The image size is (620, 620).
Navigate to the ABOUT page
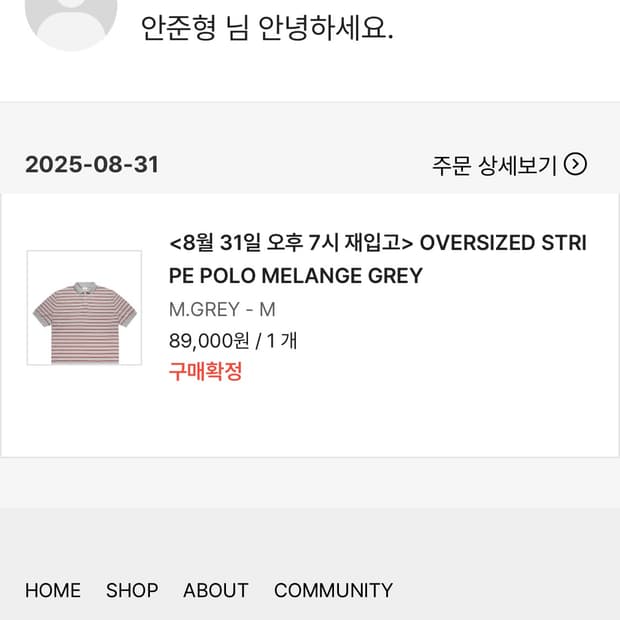[215, 590]
